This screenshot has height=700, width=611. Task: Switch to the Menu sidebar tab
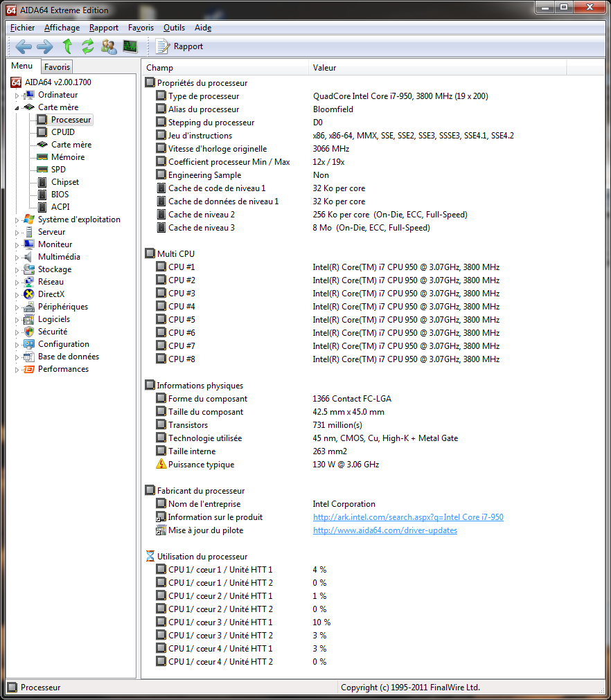(22, 66)
